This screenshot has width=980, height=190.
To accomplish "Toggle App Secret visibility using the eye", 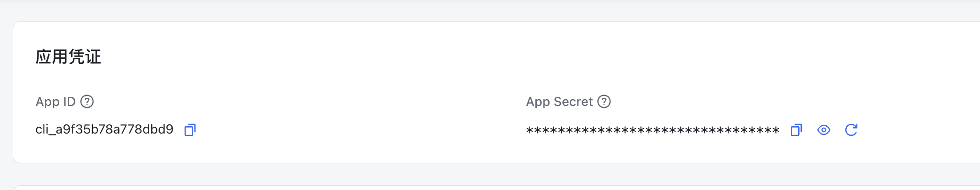I will point(823,130).
